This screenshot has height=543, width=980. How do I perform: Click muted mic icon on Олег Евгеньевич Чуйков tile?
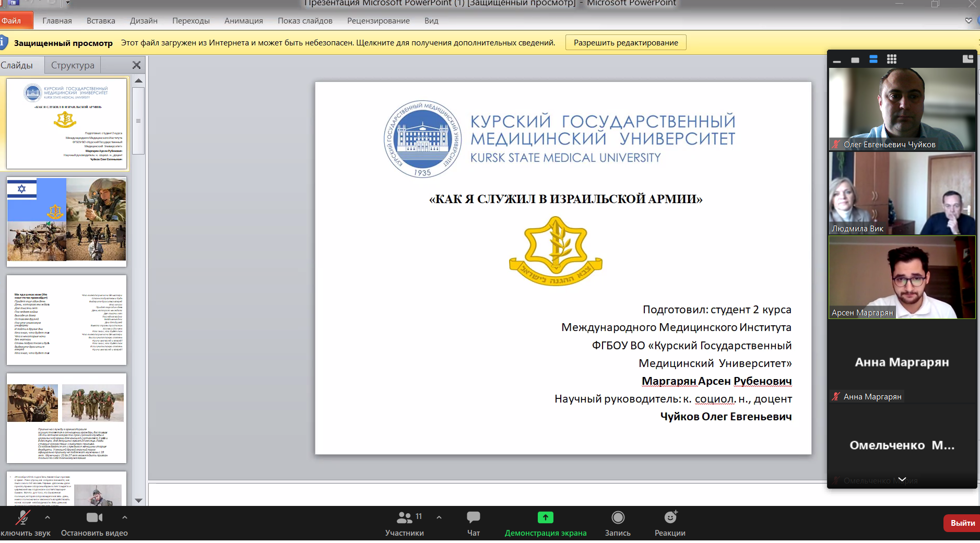coord(836,145)
